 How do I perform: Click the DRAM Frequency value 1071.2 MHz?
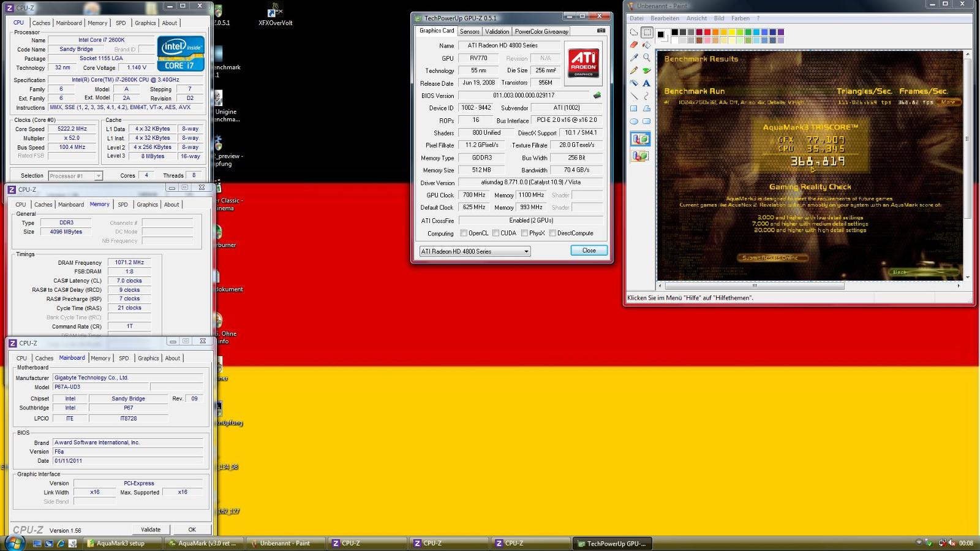pyautogui.click(x=129, y=262)
